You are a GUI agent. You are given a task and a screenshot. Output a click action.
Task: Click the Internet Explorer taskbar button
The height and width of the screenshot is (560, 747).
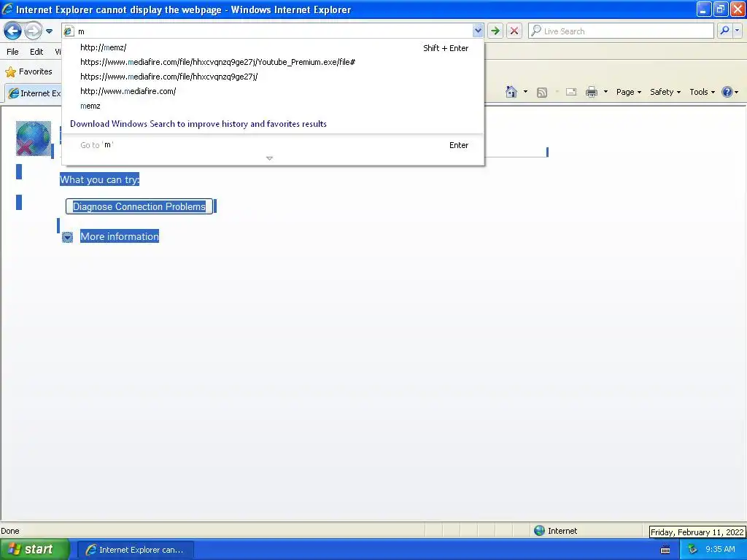pos(135,550)
